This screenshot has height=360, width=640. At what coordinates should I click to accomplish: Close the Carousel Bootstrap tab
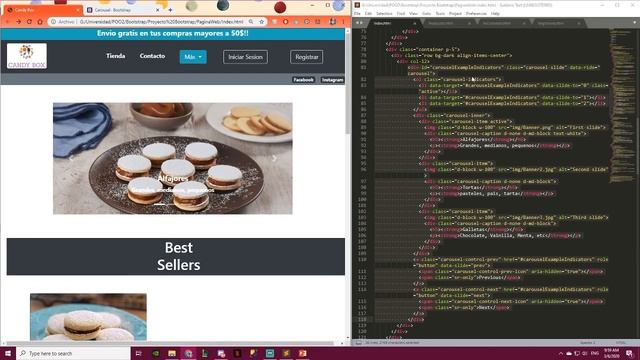pyautogui.click(x=158, y=9)
